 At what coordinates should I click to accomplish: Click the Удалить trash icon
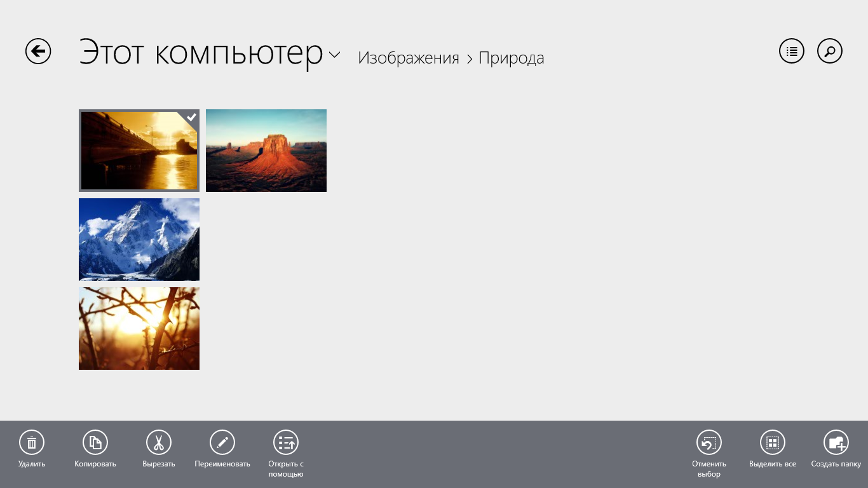32,442
